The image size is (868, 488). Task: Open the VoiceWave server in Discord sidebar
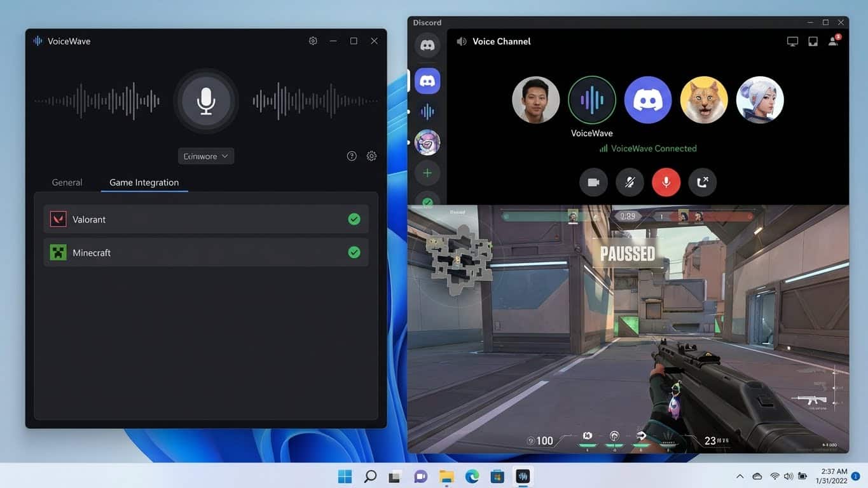427,112
